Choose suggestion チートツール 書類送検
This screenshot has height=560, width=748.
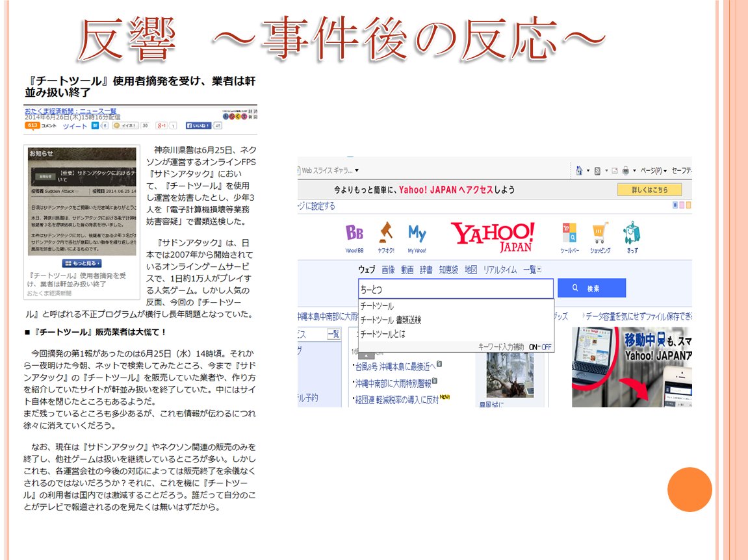click(391, 320)
